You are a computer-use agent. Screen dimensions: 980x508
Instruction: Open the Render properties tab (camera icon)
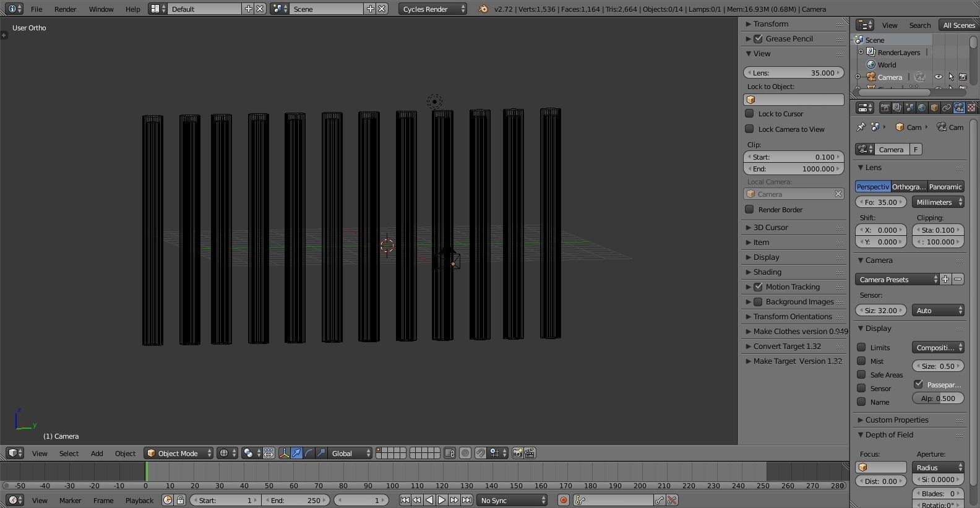[885, 108]
